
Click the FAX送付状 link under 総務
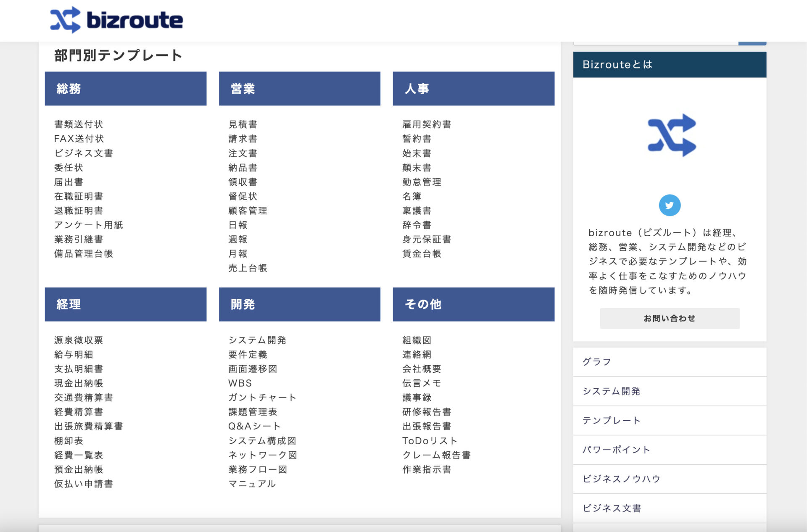pyautogui.click(x=79, y=138)
